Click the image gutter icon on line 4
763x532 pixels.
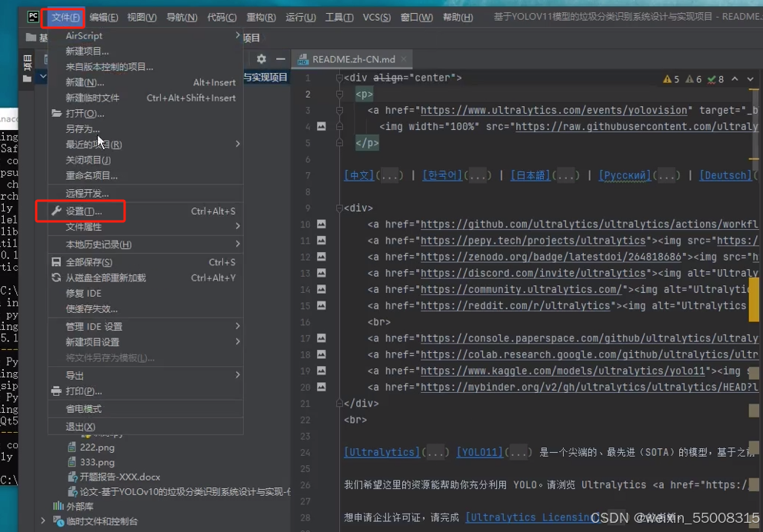point(322,126)
